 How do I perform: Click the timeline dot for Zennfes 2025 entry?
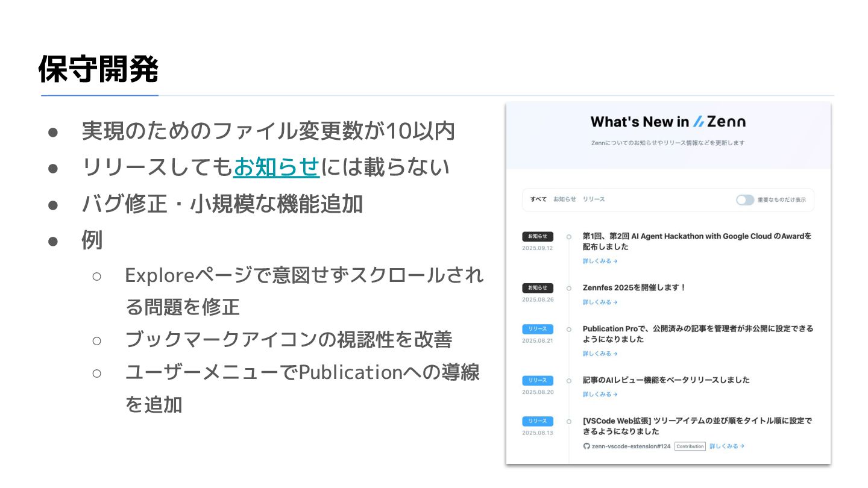pyautogui.click(x=568, y=289)
